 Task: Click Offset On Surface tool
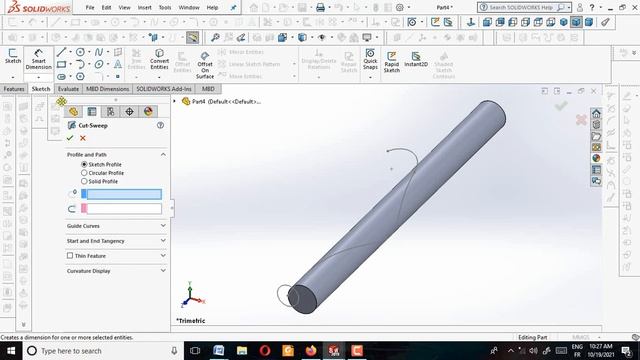[x=204, y=65]
